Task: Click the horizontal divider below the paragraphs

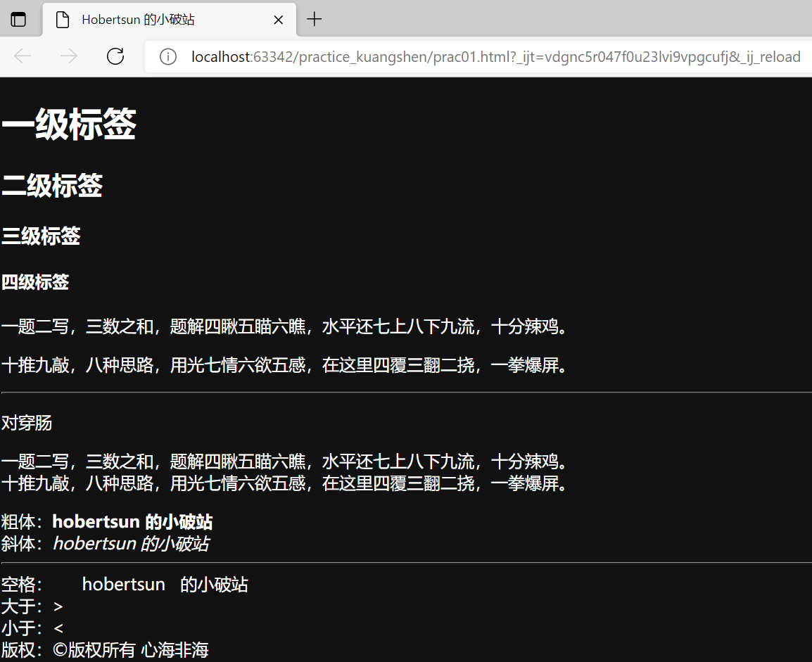Action: (406, 392)
